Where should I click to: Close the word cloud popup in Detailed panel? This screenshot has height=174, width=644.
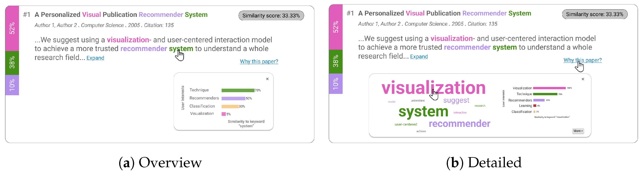pos(583,79)
